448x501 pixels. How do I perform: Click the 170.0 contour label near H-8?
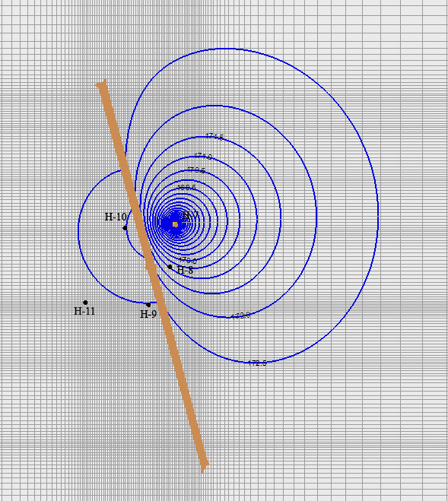pos(188,261)
